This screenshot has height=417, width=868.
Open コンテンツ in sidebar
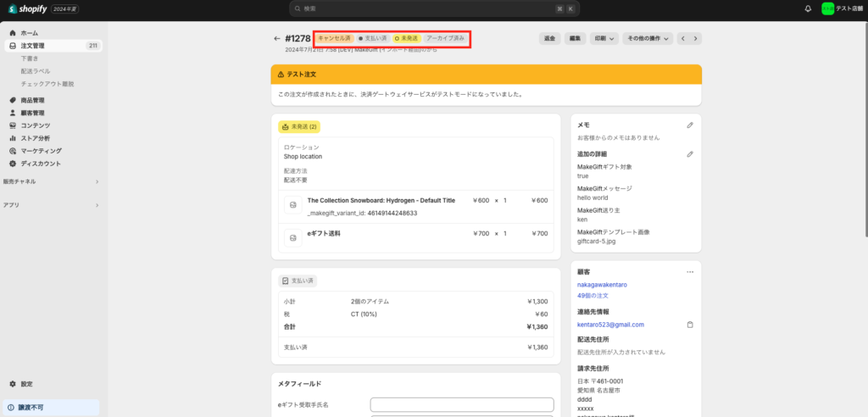coord(36,125)
